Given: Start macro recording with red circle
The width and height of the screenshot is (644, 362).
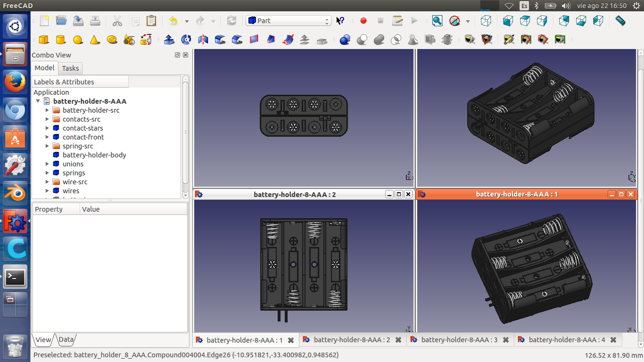Looking at the screenshot, I should [363, 21].
